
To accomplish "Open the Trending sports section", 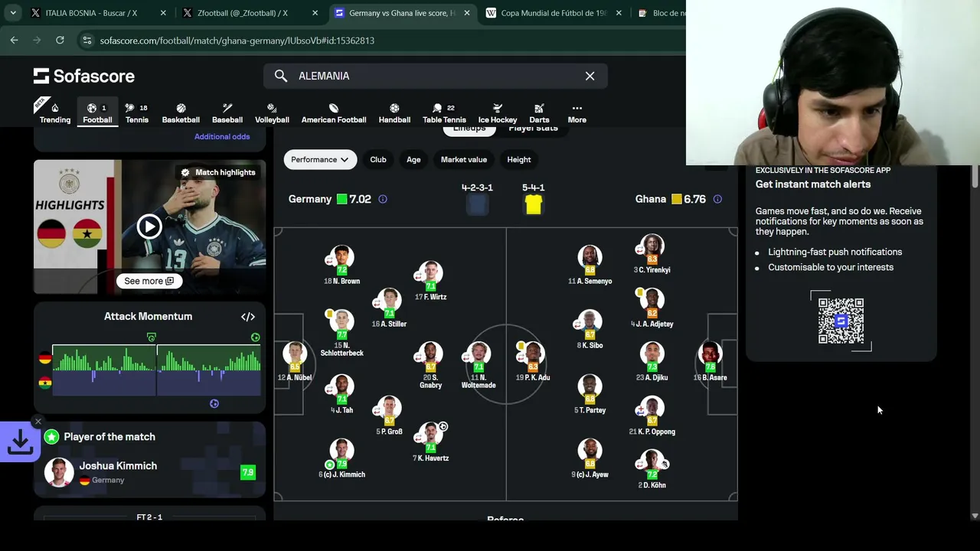I will 55,112.
